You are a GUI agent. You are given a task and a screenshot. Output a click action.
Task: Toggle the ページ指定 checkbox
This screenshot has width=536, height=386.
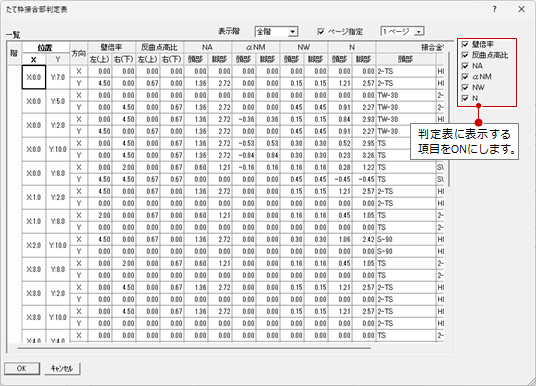click(321, 31)
